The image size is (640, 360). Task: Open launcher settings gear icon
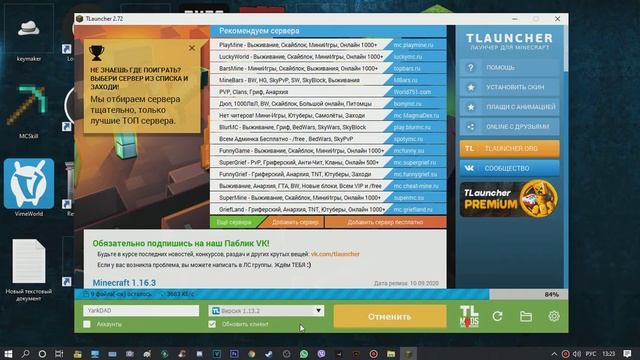(x=553, y=316)
